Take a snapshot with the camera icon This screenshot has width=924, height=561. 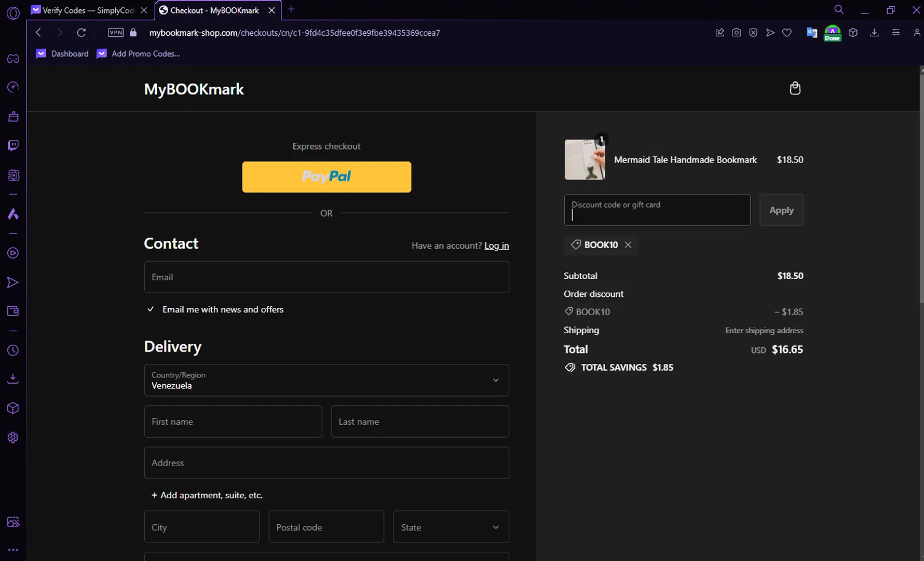736,33
